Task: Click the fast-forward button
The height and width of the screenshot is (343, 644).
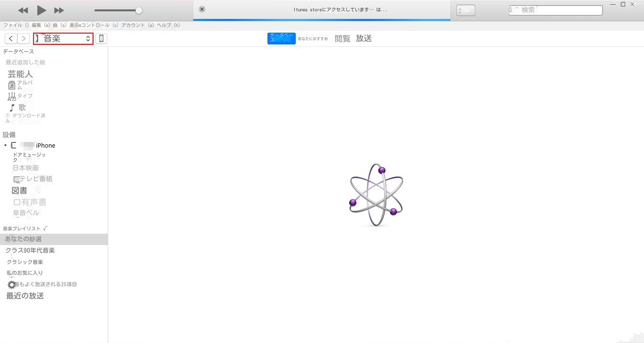Action: 59,10
